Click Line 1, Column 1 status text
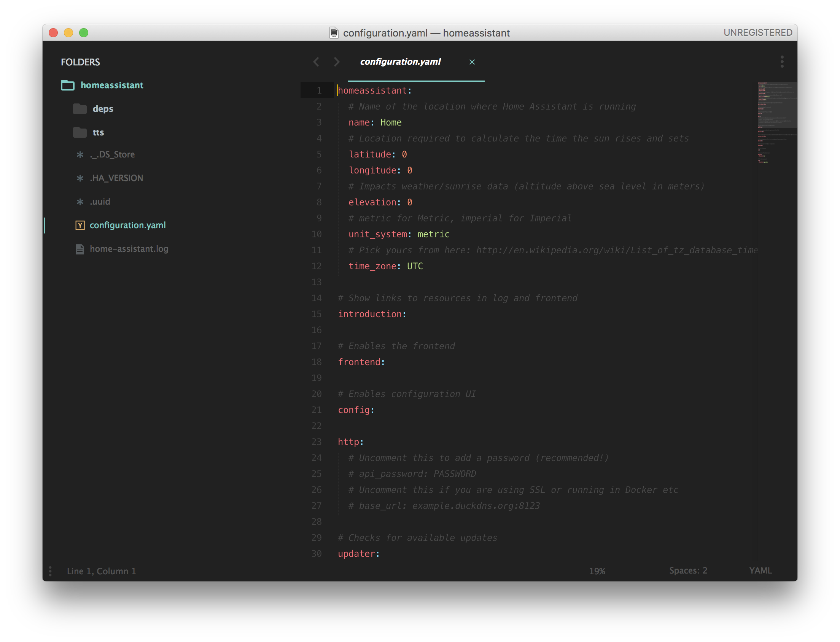Screen dimensions: 840x642 (102, 571)
